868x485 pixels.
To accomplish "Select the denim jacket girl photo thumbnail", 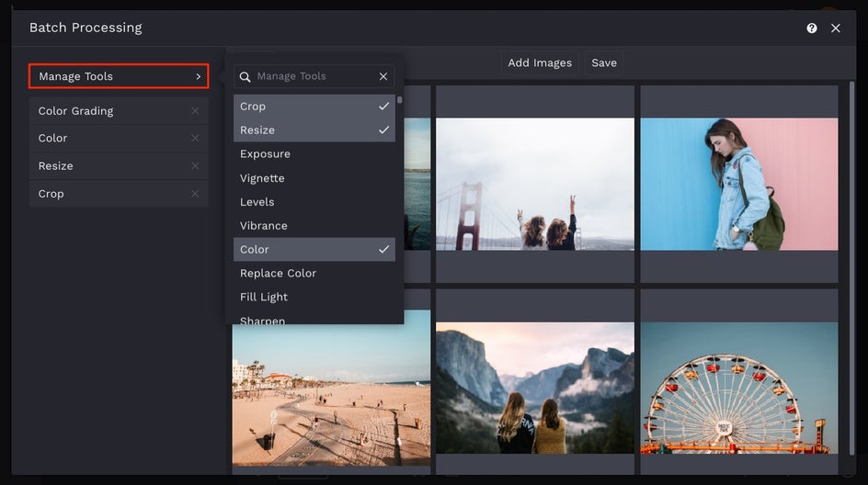I will [739, 184].
